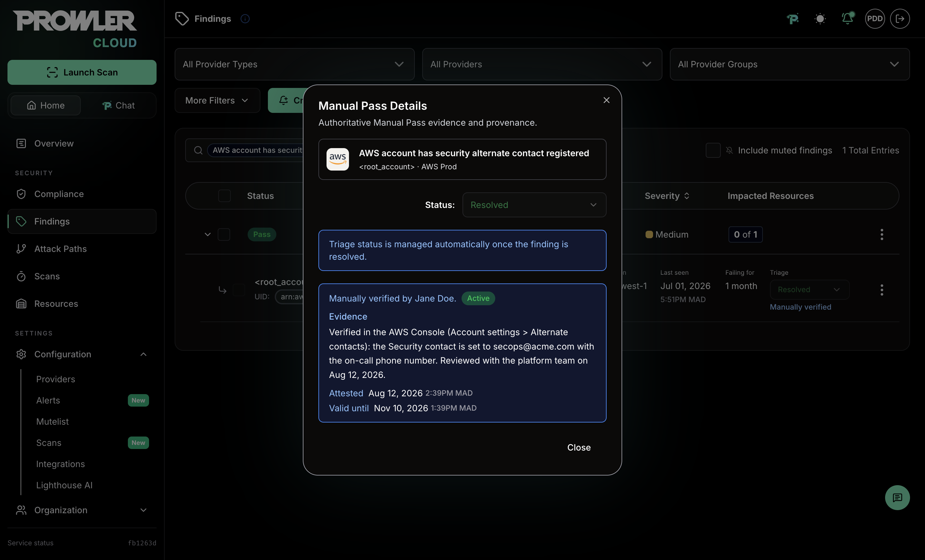Click the Service status link
This screenshot has height=560, width=925.
tap(31, 543)
